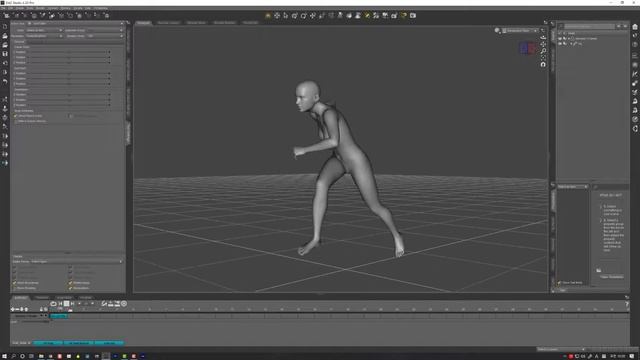Uncheck the checked box under the slider groups
Screen dimensions: 640x360
[16, 116]
